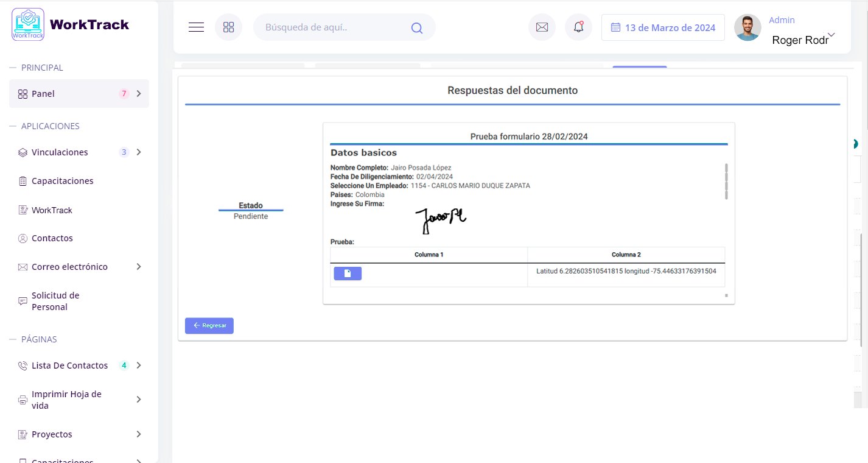This screenshot has height=463, width=868.
Task: Click the Panel grid icon in sidebar
Action: pos(23,94)
